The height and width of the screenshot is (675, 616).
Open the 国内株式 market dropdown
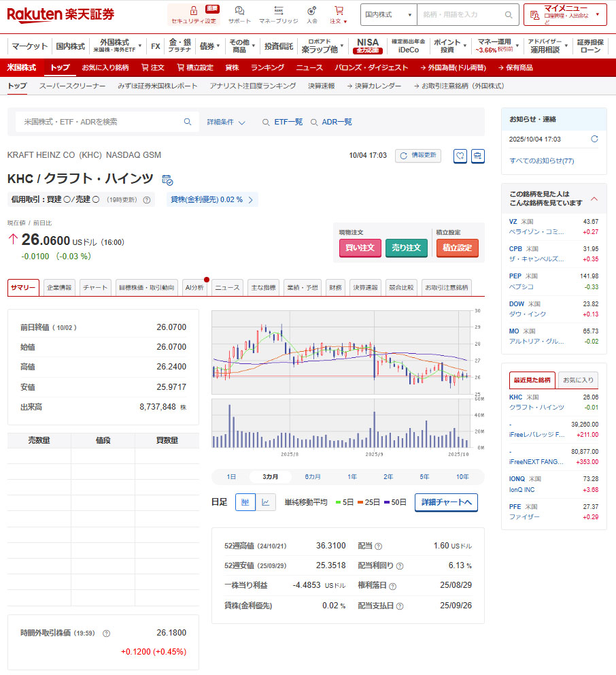point(388,14)
